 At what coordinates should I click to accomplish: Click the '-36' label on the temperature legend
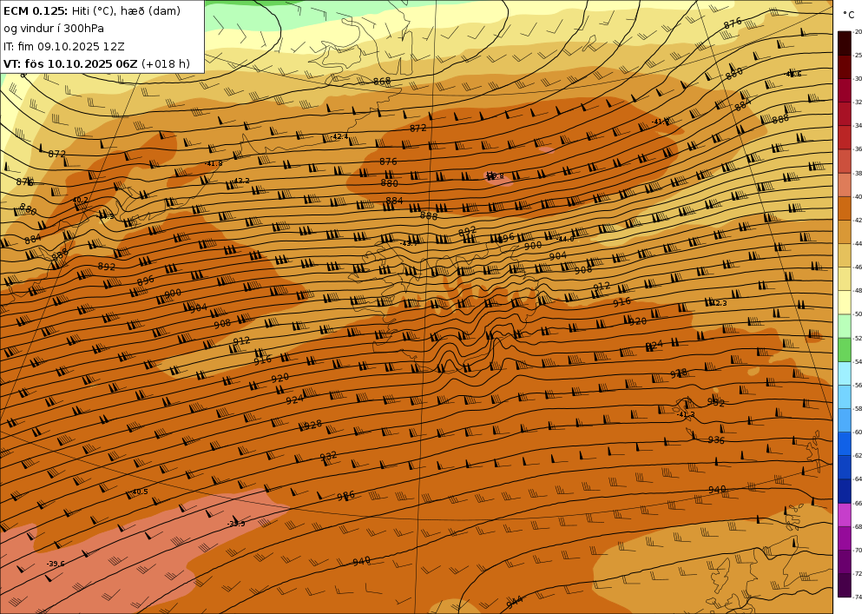click(858, 149)
